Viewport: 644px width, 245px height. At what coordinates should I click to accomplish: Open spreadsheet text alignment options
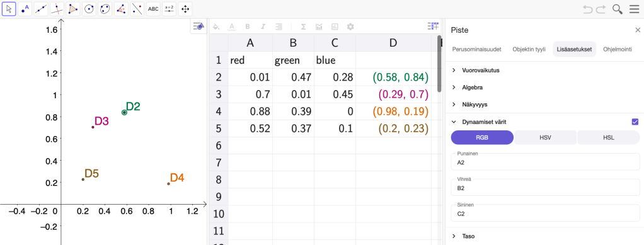pyautogui.click(x=279, y=26)
